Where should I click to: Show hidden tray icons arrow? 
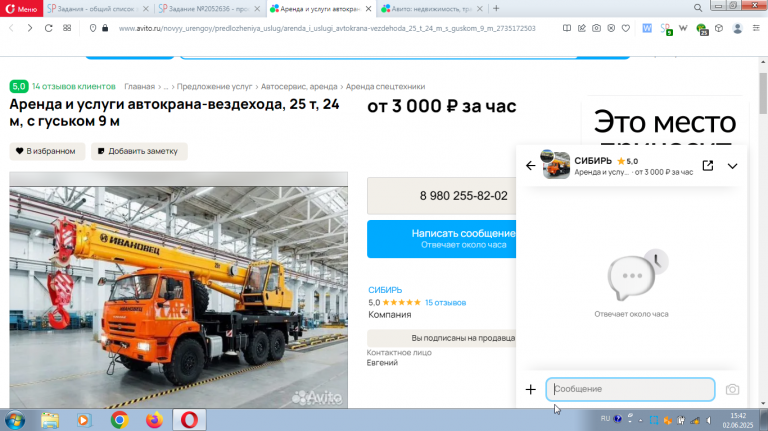[x=641, y=420]
